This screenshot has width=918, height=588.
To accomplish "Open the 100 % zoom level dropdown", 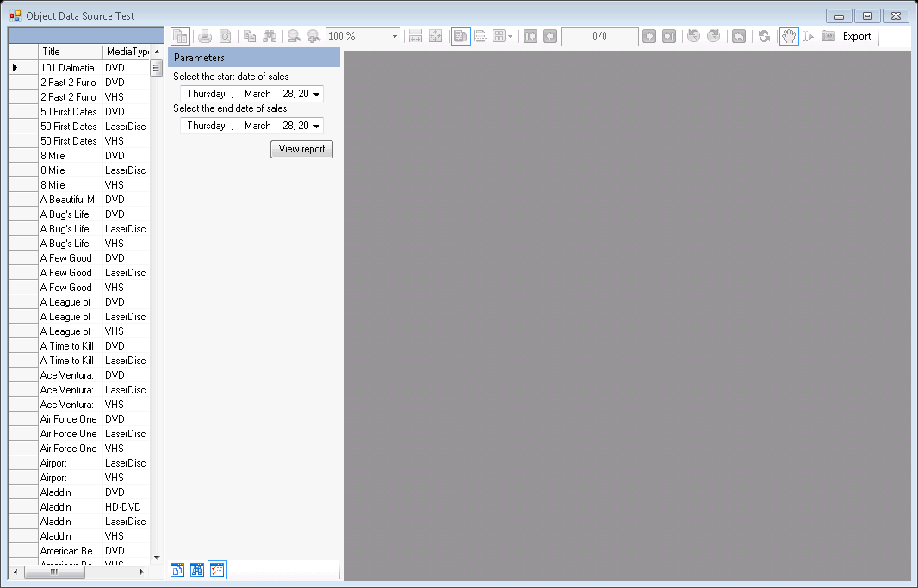I will click(x=395, y=36).
